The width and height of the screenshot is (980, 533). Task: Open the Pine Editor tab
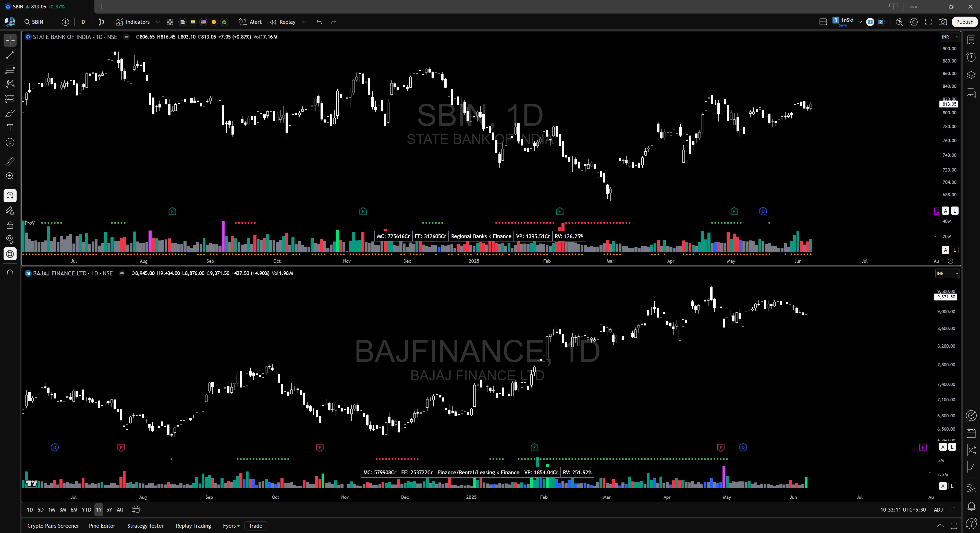coord(102,526)
